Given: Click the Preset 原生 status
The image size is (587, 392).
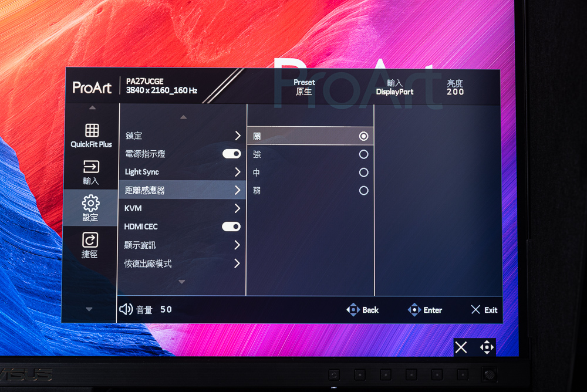Looking at the screenshot, I should click(x=304, y=87).
